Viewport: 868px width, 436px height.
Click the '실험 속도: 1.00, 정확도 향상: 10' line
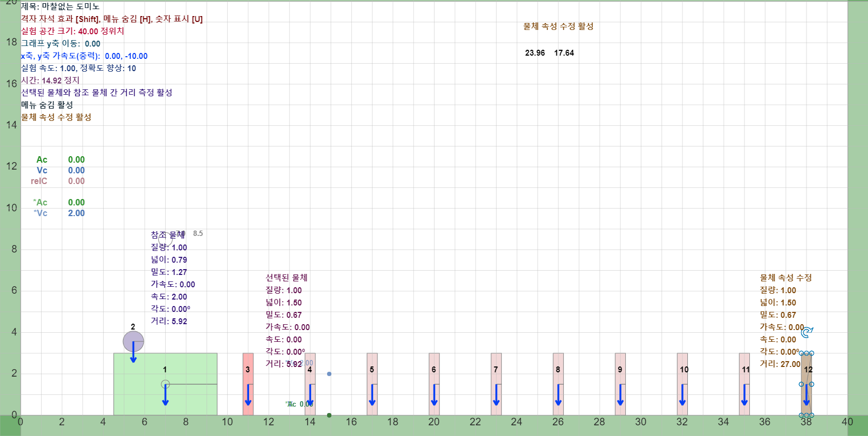tap(79, 68)
